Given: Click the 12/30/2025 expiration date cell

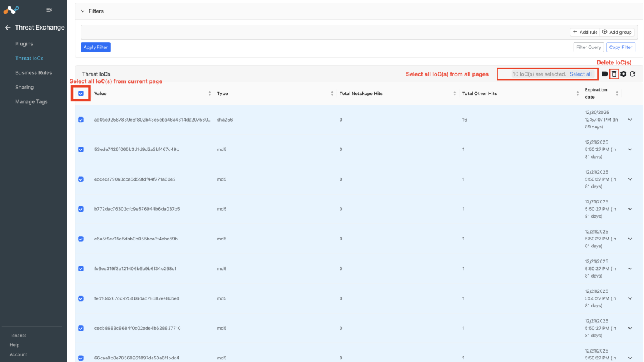Looking at the screenshot, I should (x=601, y=120).
